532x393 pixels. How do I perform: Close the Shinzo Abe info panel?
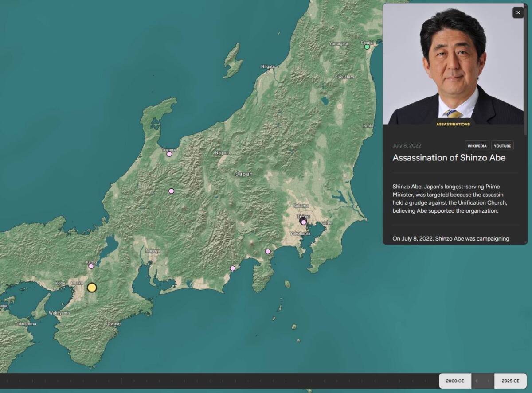pyautogui.click(x=518, y=12)
